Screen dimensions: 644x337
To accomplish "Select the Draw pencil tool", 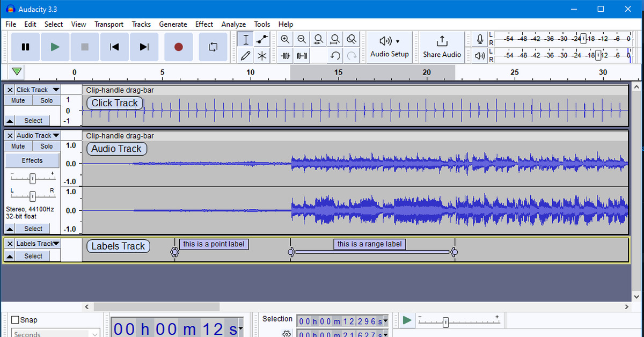I will (x=246, y=55).
